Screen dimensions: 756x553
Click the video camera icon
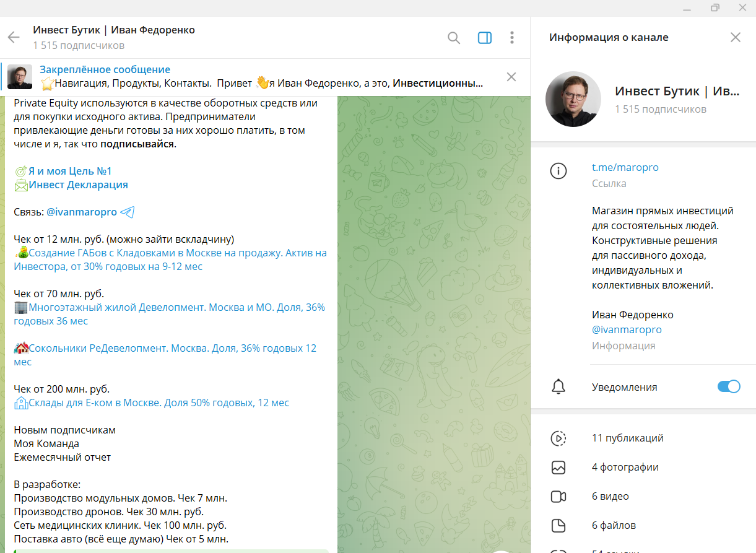[558, 496]
